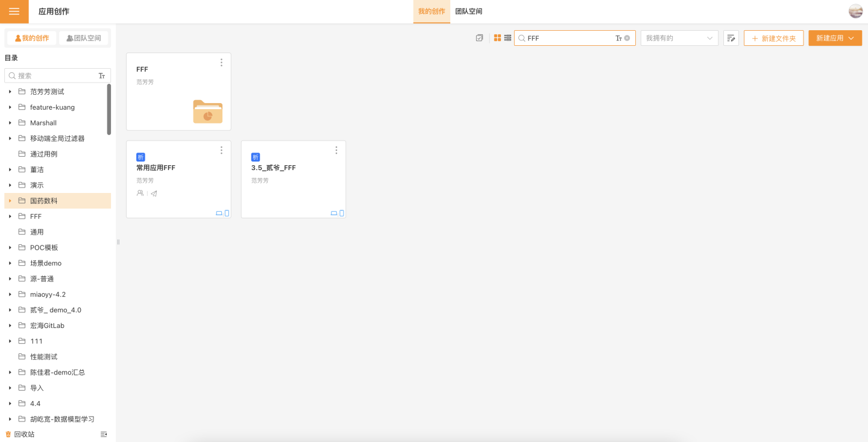Toggle case-sensitive match in directory search

click(102, 76)
